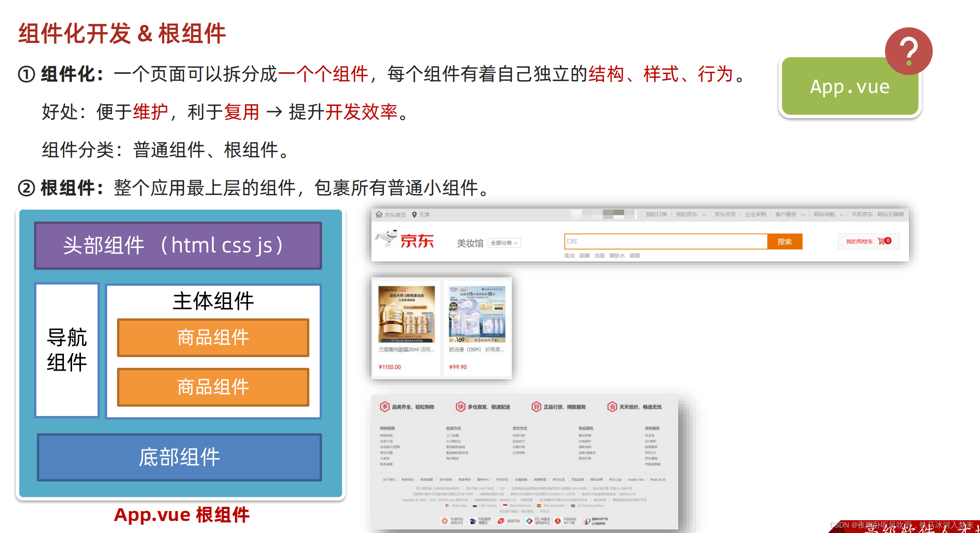Click the 面膜 hot-search link

(x=584, y=256)
